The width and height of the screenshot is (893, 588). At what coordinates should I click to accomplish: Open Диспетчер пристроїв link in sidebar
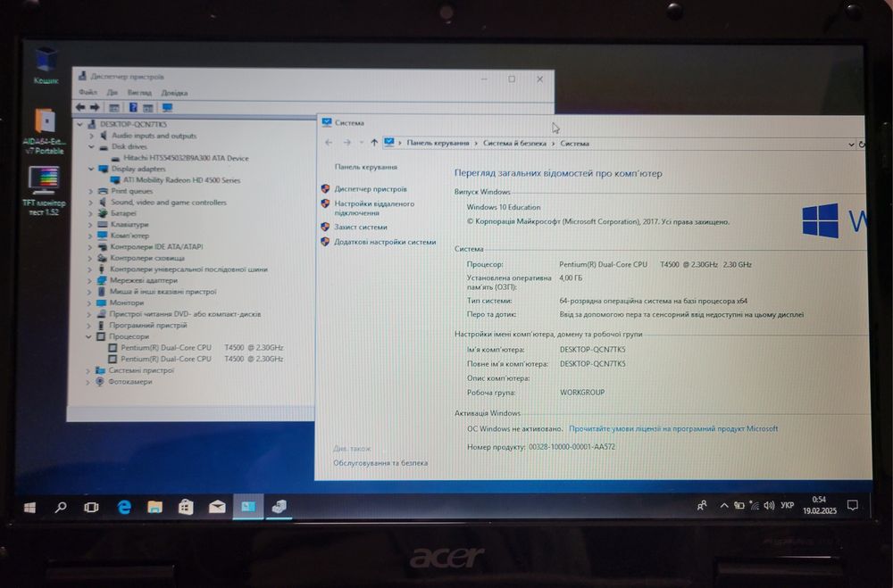pos(371,189)
